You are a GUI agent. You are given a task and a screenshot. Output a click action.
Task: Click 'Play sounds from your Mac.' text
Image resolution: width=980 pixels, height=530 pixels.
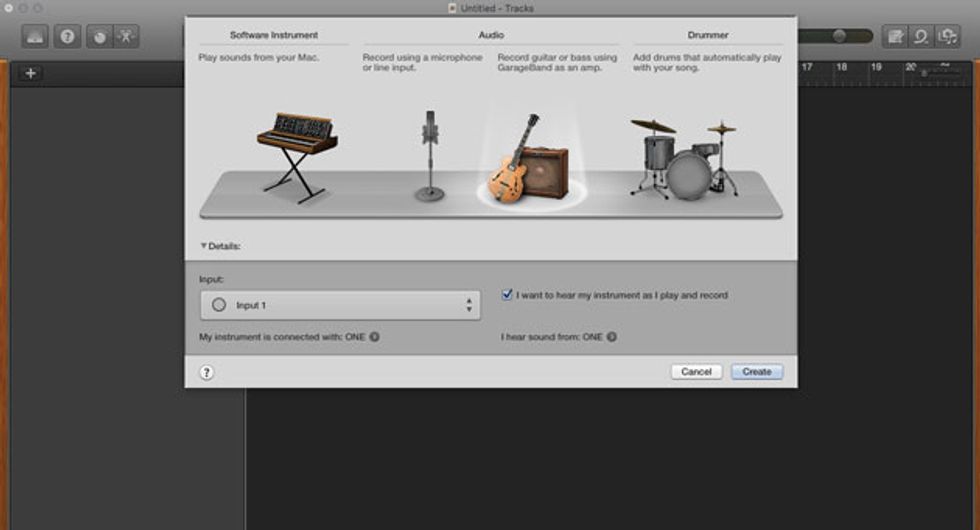point(259,58)
